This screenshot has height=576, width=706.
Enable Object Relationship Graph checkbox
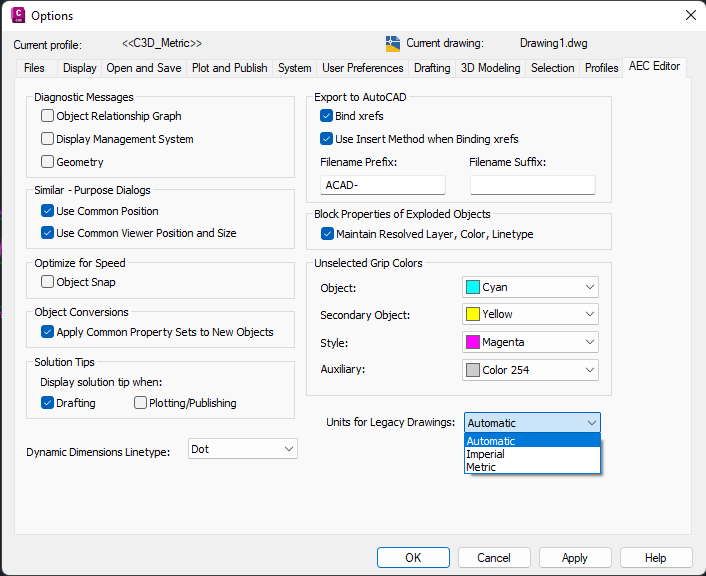[x=48, y=116]
